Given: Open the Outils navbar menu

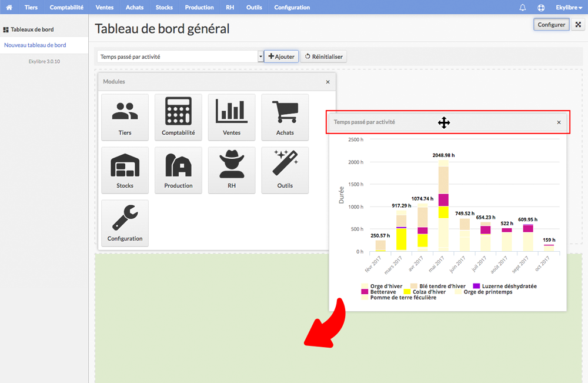Looking at the screenshot, I should point(254,7).
